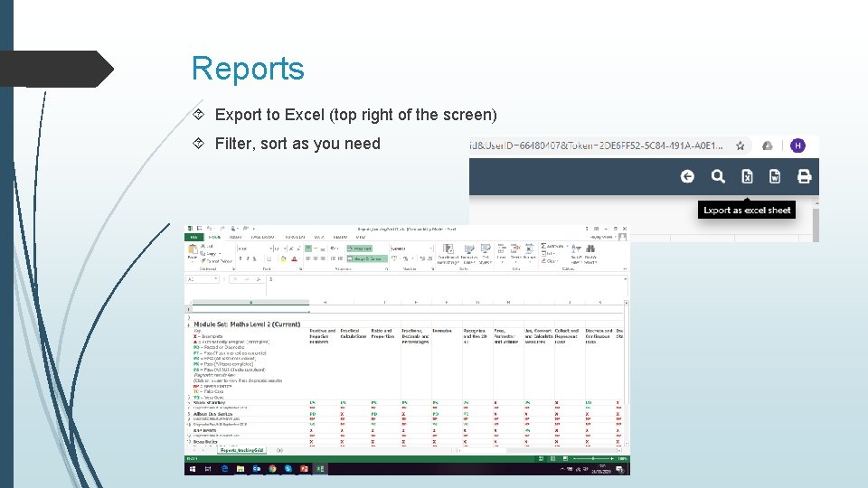Open Edge from the Windows taskbar
This screenshot has width=868, height=488.
(x=225, y=469)
